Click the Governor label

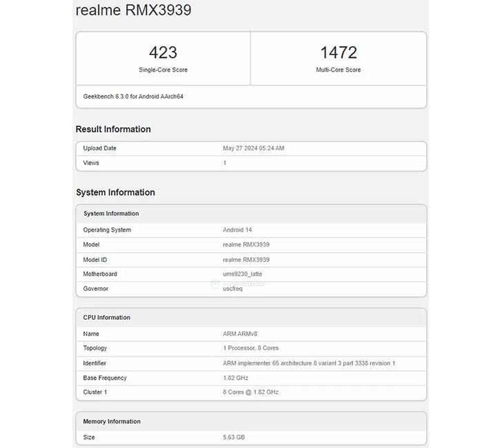(95, 289)
